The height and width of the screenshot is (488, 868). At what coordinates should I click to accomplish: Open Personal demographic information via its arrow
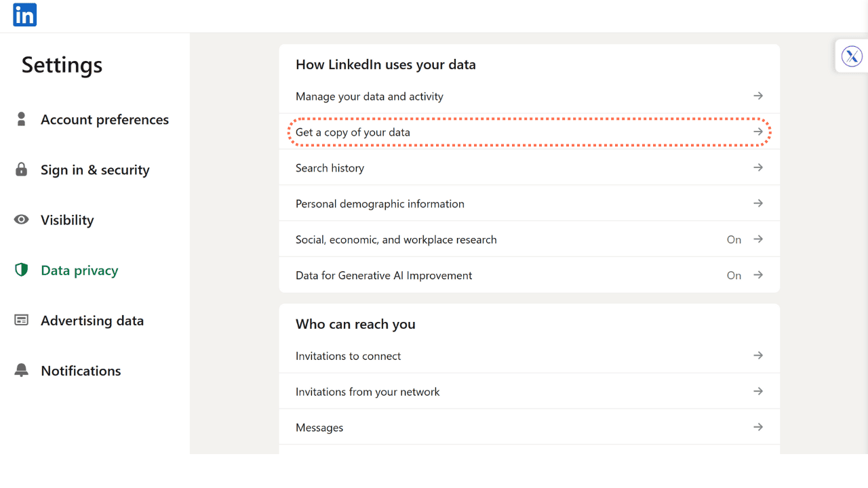[x=757, y=203]
